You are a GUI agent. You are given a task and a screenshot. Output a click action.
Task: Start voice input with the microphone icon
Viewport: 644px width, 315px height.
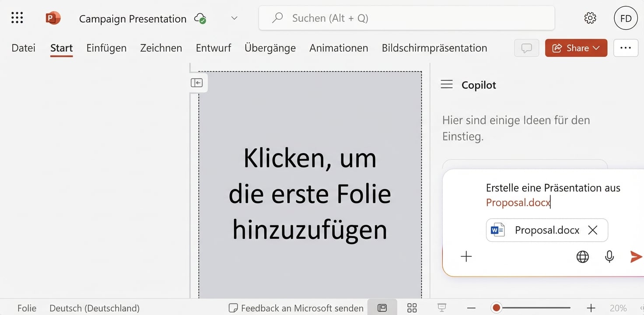click(609, 257)
